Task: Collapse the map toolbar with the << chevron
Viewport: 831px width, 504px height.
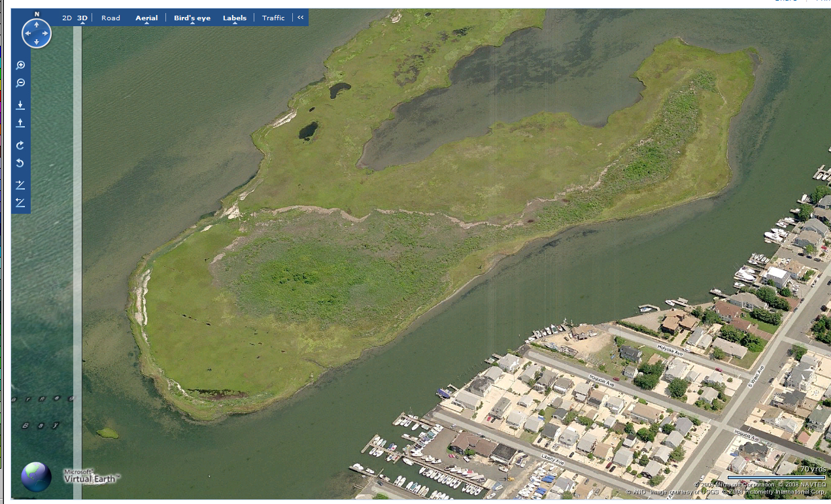Action: click(x=301, y=18)
